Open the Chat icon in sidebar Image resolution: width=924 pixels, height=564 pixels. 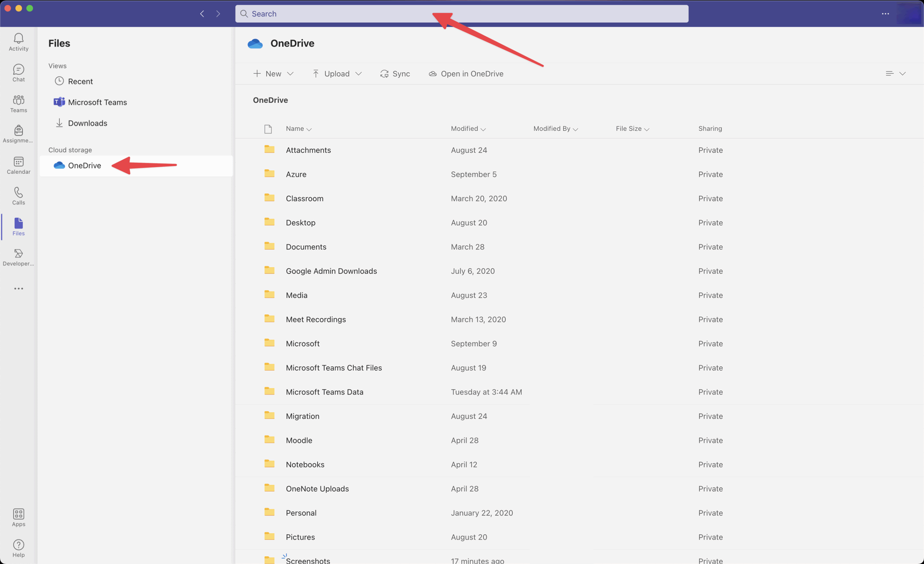click(18, 73)
